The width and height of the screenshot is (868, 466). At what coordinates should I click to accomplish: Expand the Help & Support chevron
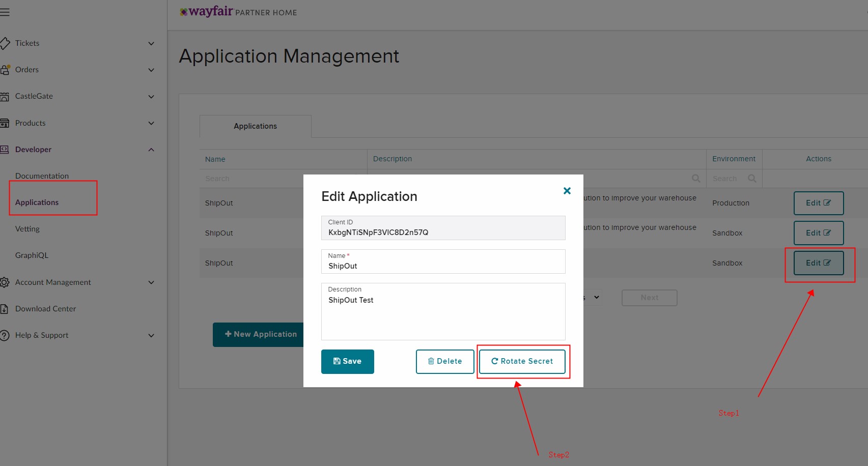click(x=151, y=335)
